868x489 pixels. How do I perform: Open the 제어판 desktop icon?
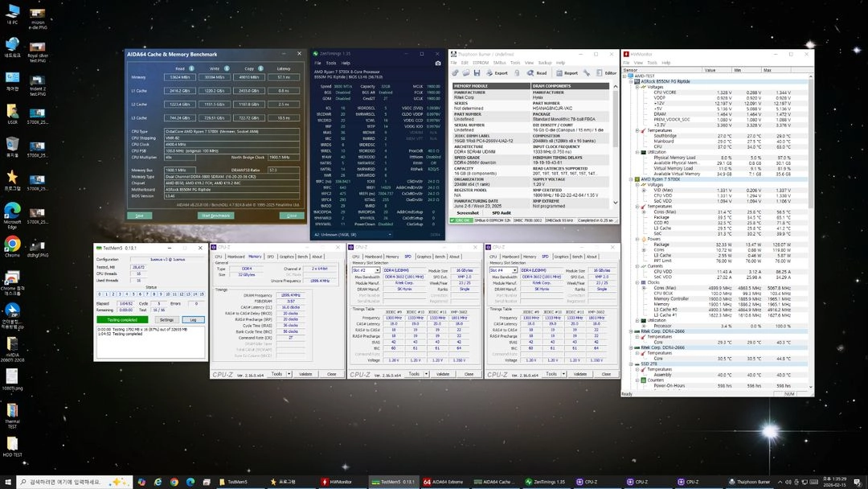click(x=12, y=81)
